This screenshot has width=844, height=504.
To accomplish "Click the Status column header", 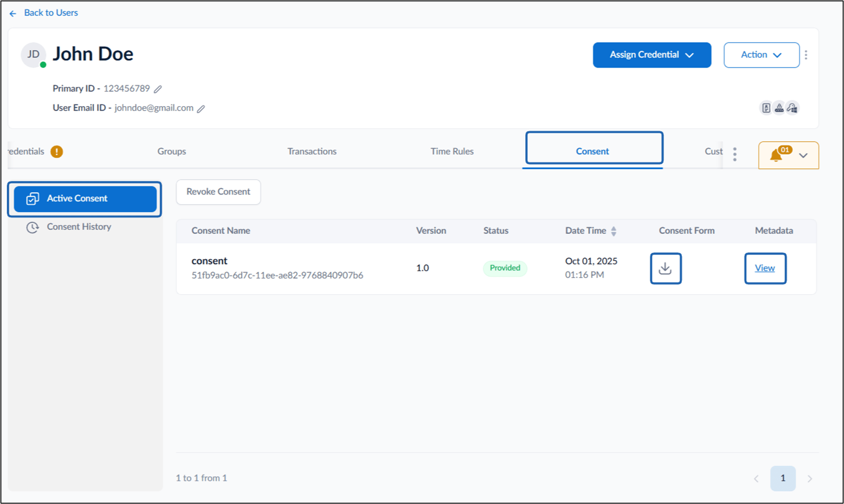I will [496, 231].
